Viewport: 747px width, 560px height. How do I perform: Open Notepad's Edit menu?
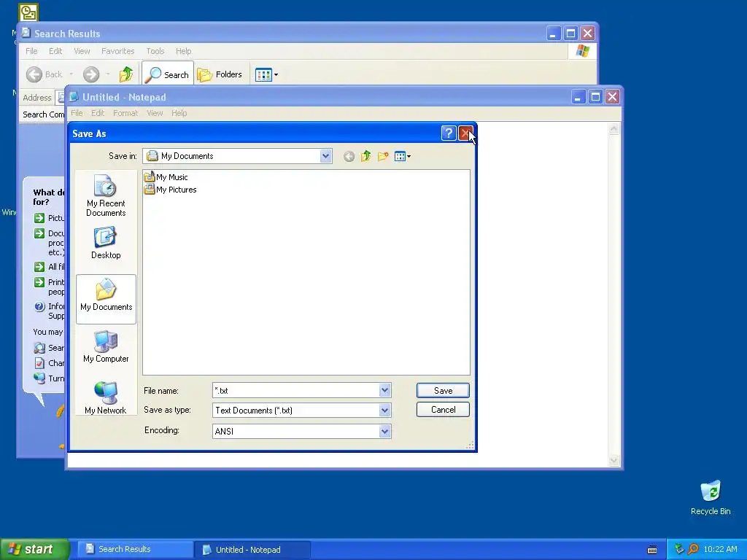point(98,113)
